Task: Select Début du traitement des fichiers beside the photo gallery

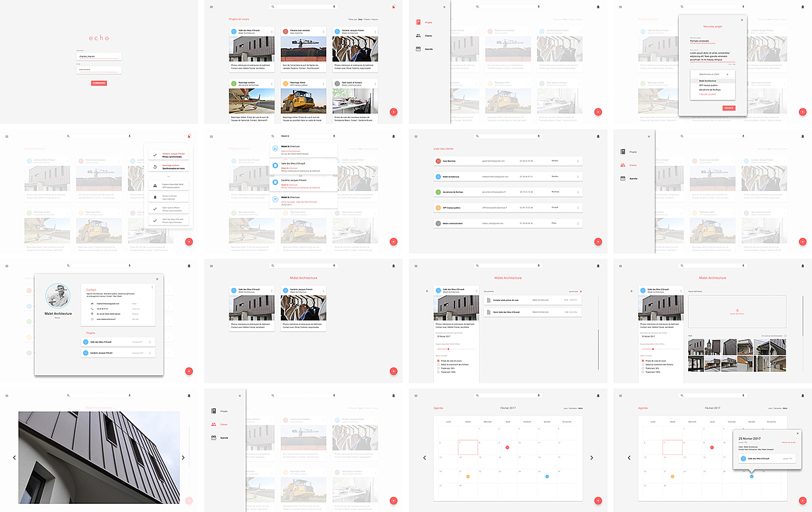Action: click(x=644, y=364)
